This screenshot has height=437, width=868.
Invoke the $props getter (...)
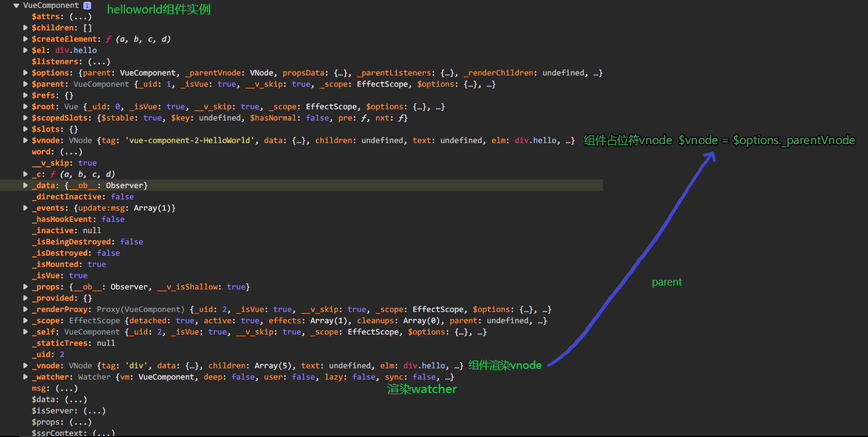80,422
